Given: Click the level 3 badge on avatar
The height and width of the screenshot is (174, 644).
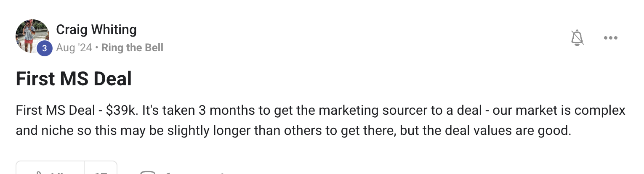Looking at the screenshot, I should pyautogui.click(x=44, y=48).
